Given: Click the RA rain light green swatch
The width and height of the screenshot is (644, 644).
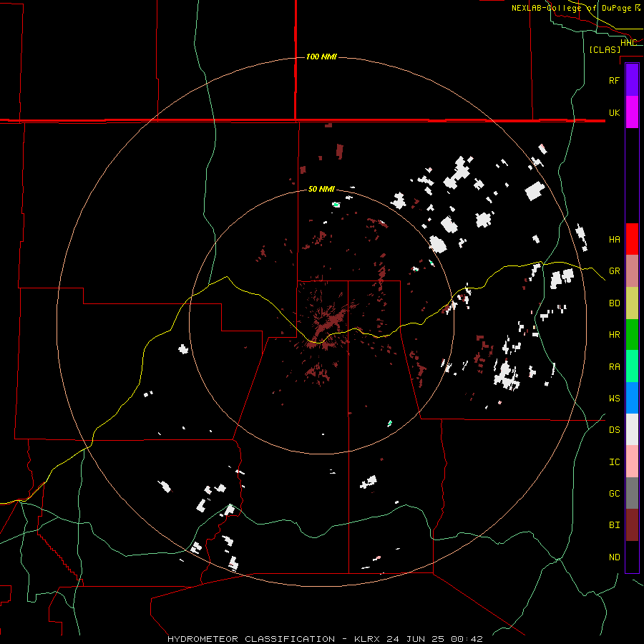Looking at the screenshot, I should pos(632,366).
